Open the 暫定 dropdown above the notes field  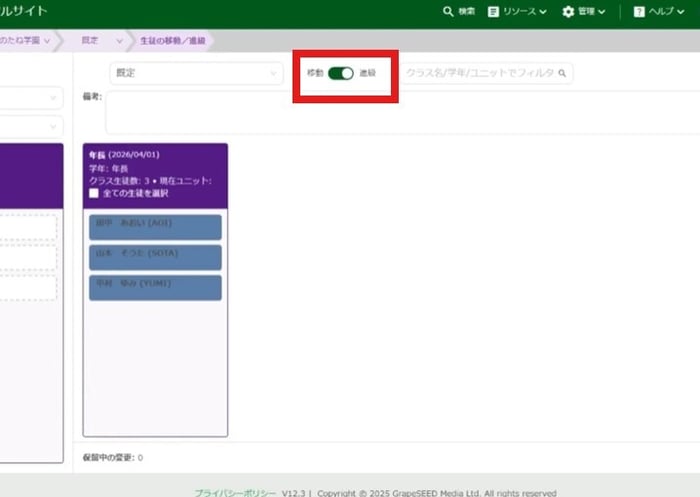tap(197, 73)
